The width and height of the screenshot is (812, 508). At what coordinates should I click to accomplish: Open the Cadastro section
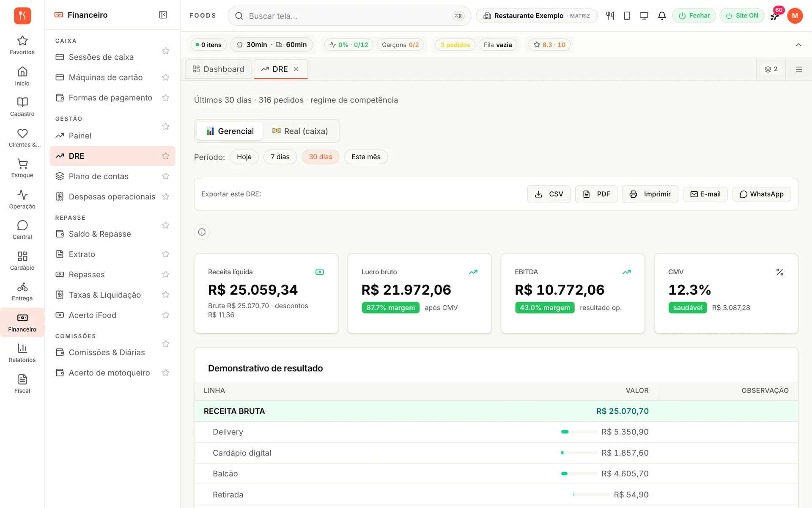22,107
